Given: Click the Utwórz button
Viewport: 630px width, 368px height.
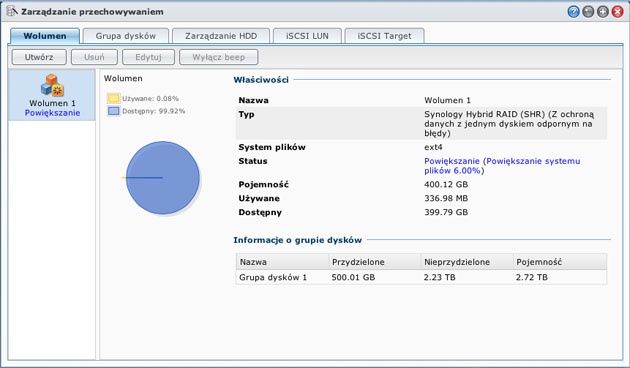Looking at the screenshot, I should pyautogui.click(x=39, y=57).
